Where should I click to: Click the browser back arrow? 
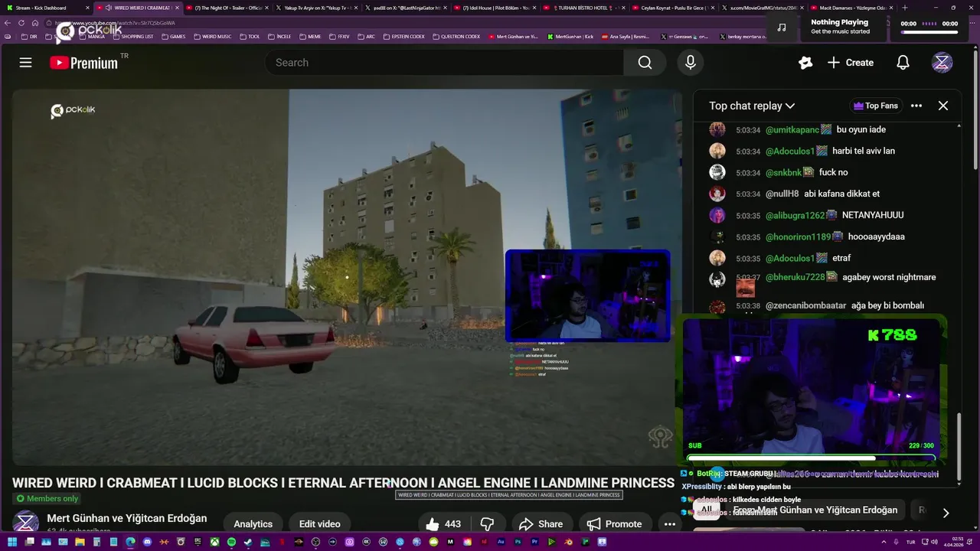[8, 23]
